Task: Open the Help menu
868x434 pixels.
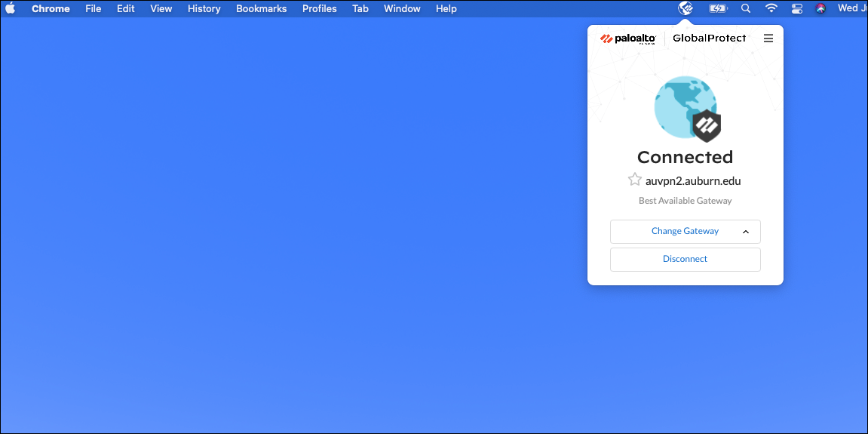Action: coord(446,9)
